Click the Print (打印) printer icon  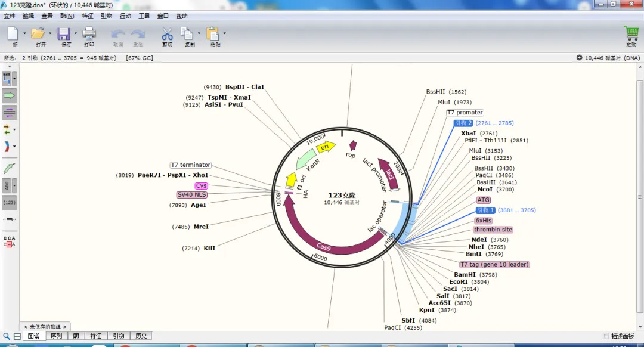pyautogui.click(x=89, y=33)
